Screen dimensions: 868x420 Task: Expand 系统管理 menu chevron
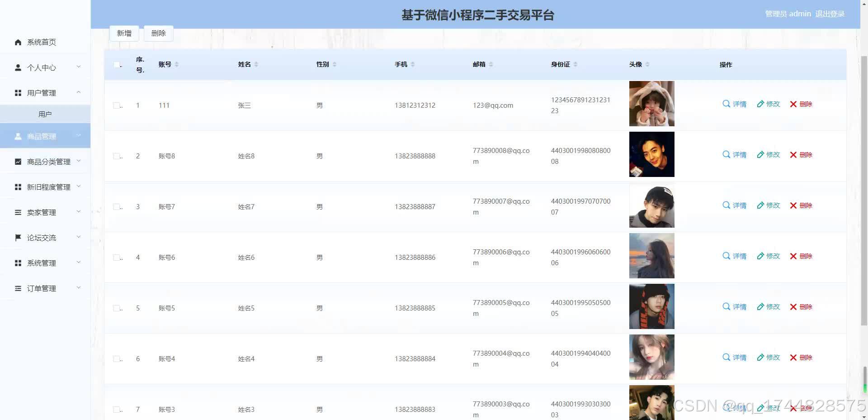point(79,262)
